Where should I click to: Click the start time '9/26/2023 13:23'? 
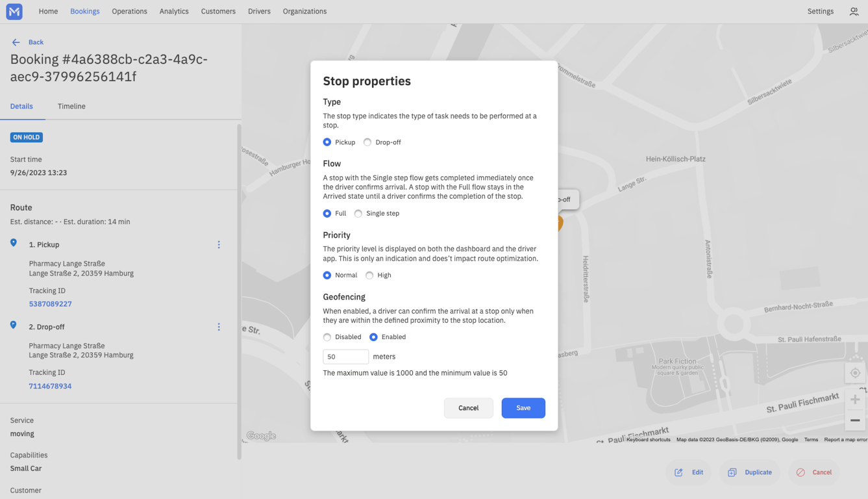tap(38, 173)
